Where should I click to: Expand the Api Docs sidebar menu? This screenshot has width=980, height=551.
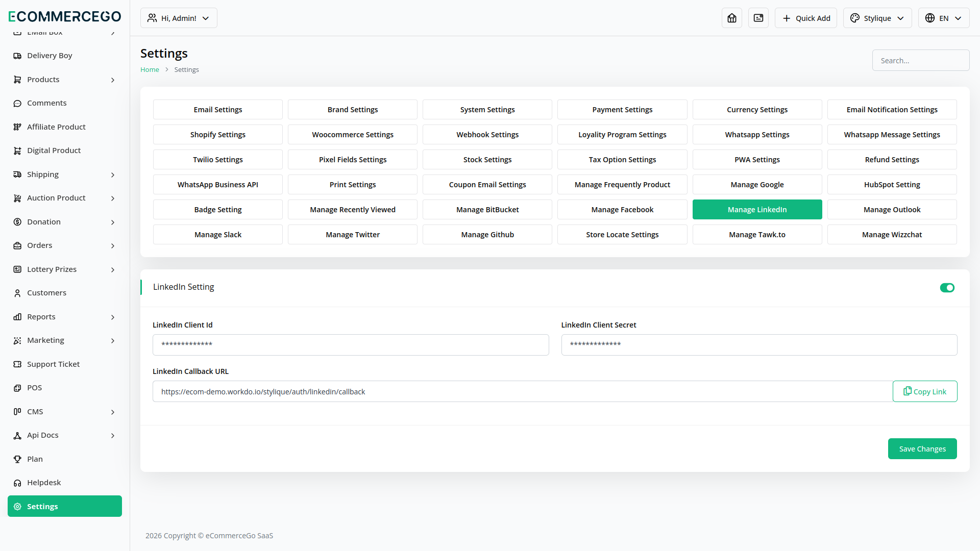click(x=65, y=435)
